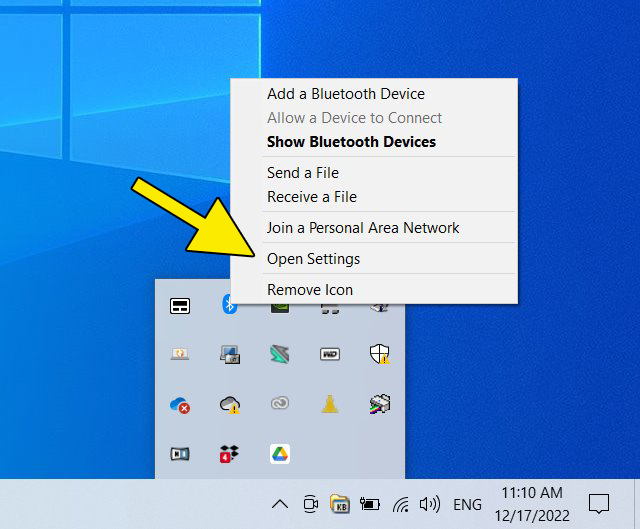Image resolution: width=640 pixels, height=529 pixels.
Task: Click the Show desktop strip at the taskbar's right end
Action: [x=637, y=504]
